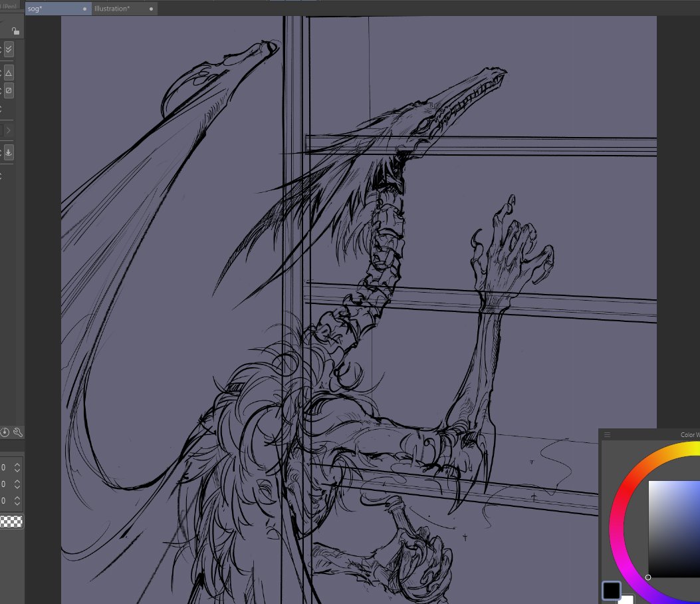The width and height of the screenshot is (700, 604).
Task: Enable the main black drawing color square
Action: click(612, 590)
